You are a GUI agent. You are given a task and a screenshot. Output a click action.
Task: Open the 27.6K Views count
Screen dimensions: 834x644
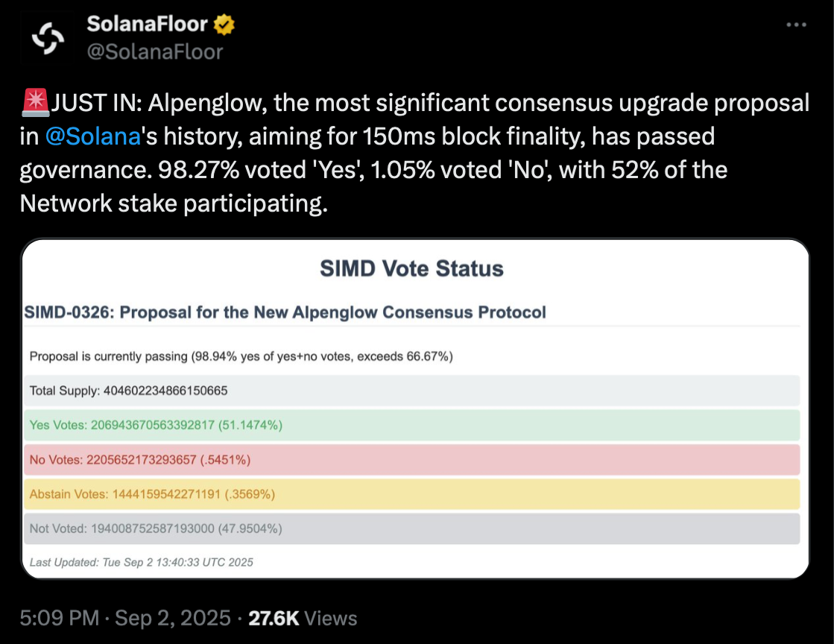point(303,618)
